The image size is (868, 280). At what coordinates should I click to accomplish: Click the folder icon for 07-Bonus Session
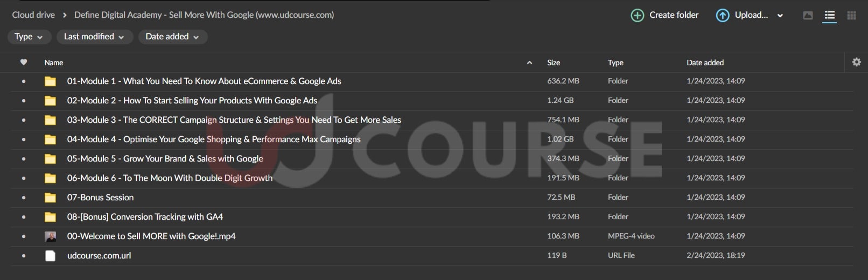tap(50, 198)
